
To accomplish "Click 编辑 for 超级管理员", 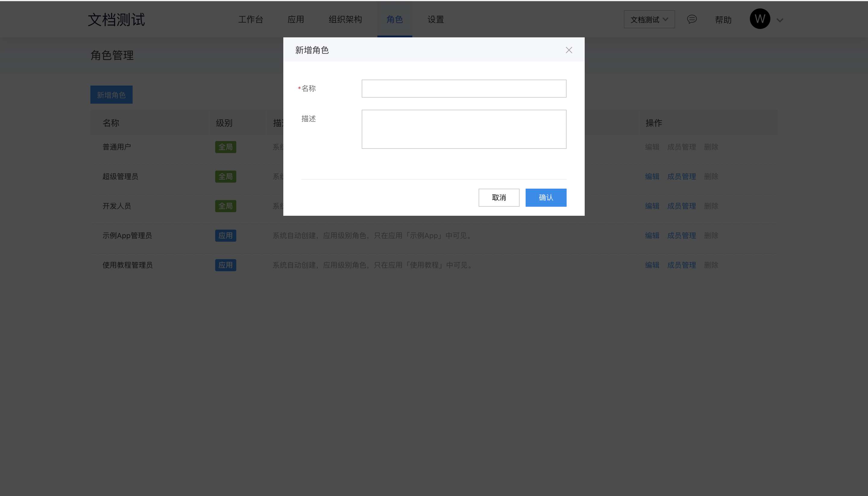I will (652, 177).
